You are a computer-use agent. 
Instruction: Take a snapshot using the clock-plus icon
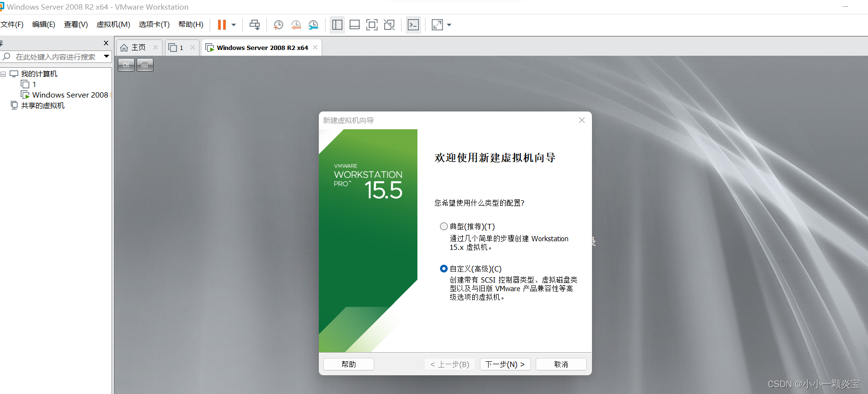point(278,25)
